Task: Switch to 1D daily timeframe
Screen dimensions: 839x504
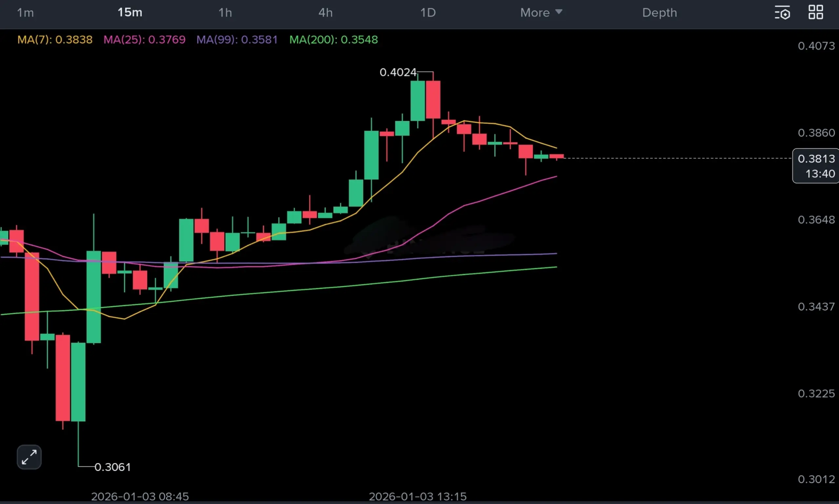Action: [428, 12]
